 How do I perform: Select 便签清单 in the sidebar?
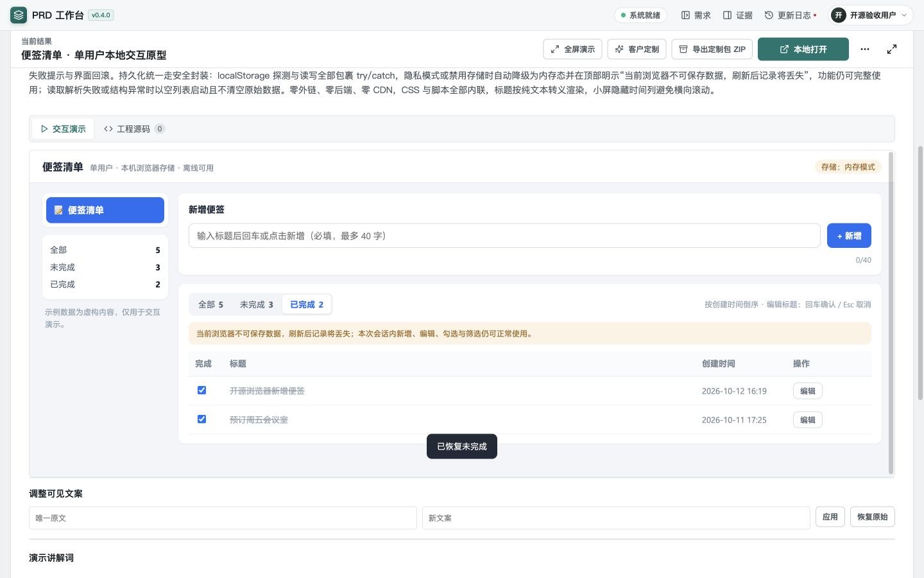(x=105, y=210)
